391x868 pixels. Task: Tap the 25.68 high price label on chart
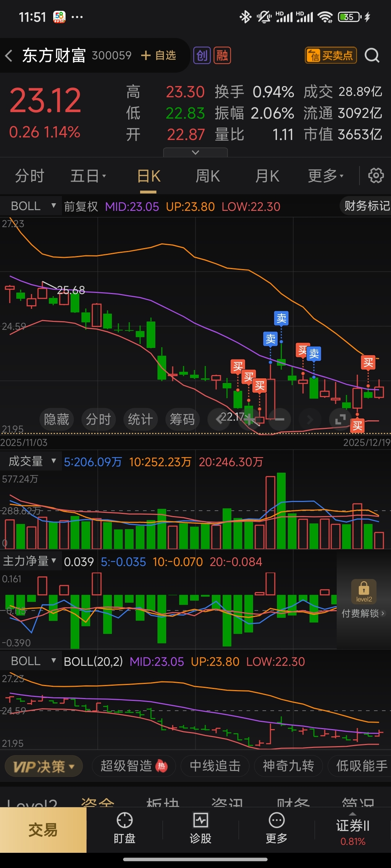(71, 290)
